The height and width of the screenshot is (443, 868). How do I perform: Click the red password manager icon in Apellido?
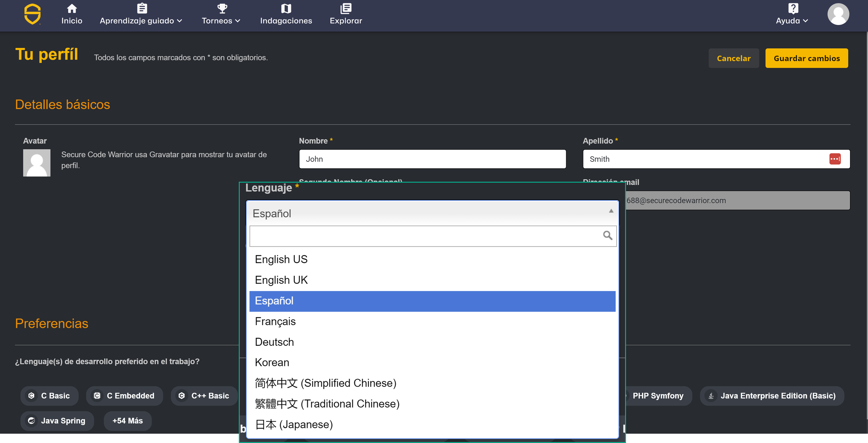835,159
